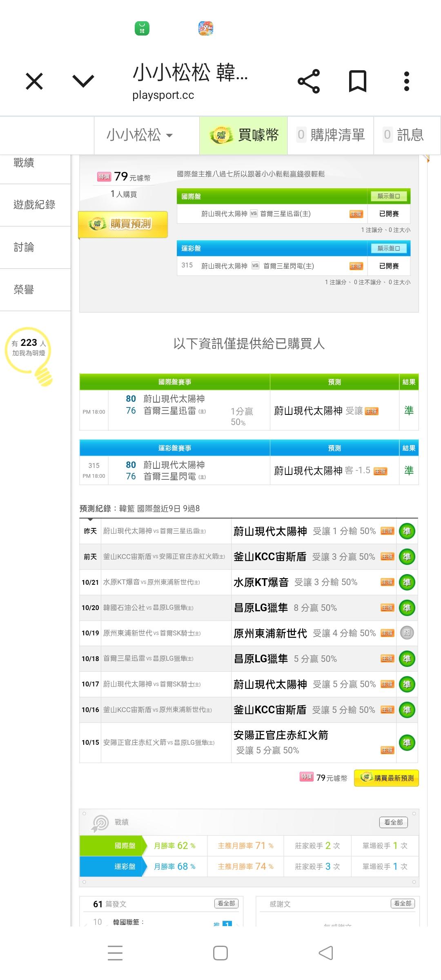Screen dimensions: 441x980
Task: Toggle 顯示盤口 in the 國際盤 header
Action: pyautogui.click(x=388, y=196)
